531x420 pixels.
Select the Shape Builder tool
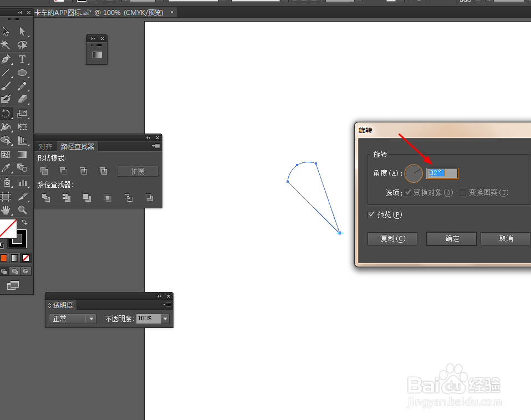point(6,140)
